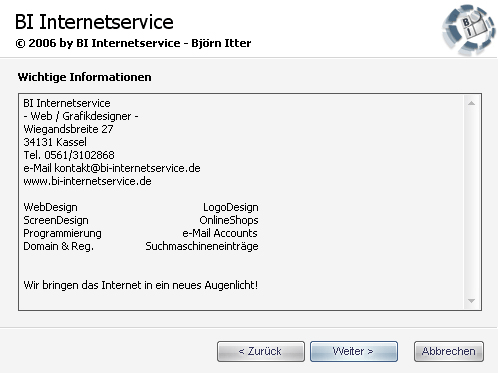Click the '- Web / Grafikdesigner -' line
This screenshot has height=373, width=498.
(81, 116)
